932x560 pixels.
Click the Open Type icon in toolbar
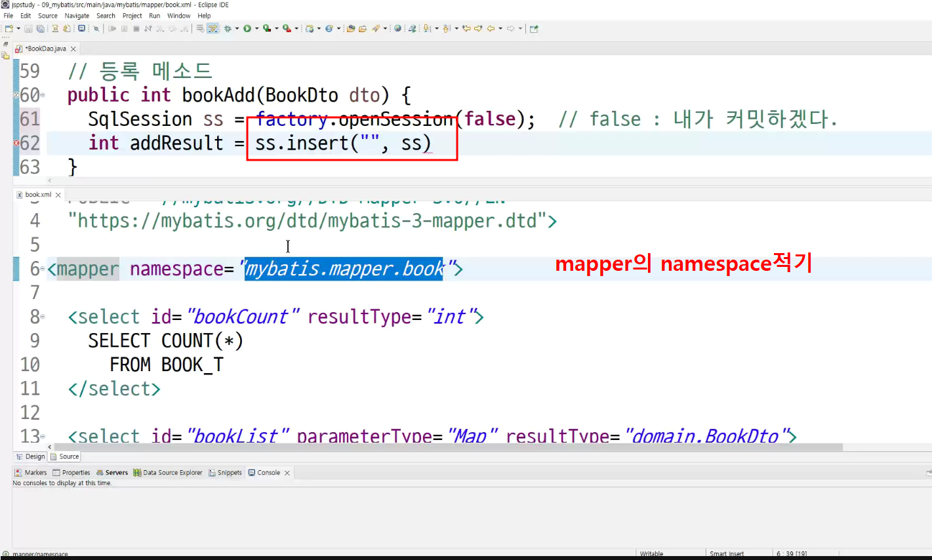[350, 28]
